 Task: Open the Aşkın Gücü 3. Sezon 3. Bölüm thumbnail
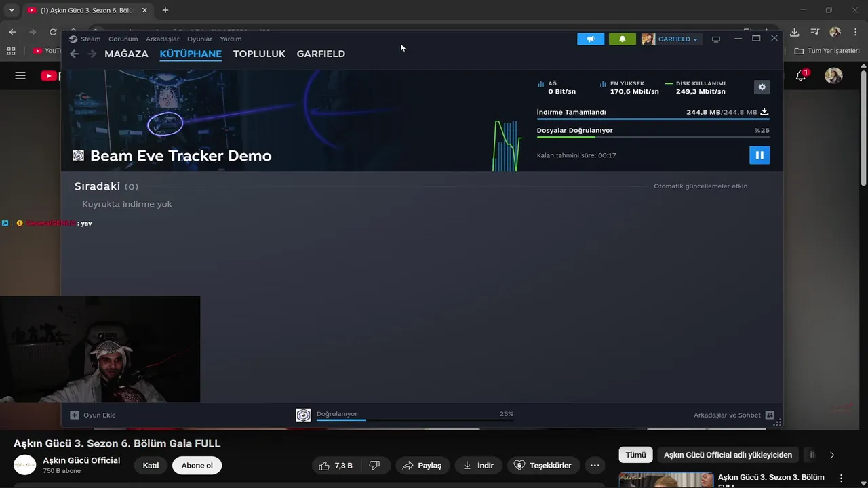[x=666, y=480]
